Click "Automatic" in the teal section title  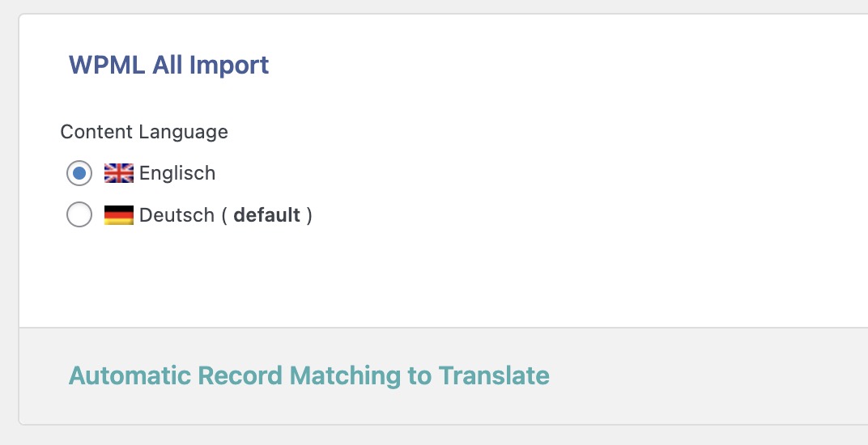130,375
